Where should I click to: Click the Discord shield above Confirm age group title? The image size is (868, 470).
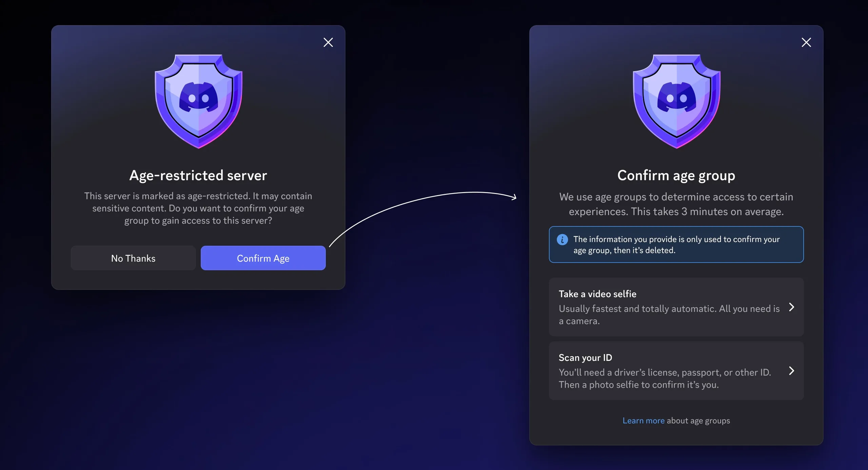676,100
